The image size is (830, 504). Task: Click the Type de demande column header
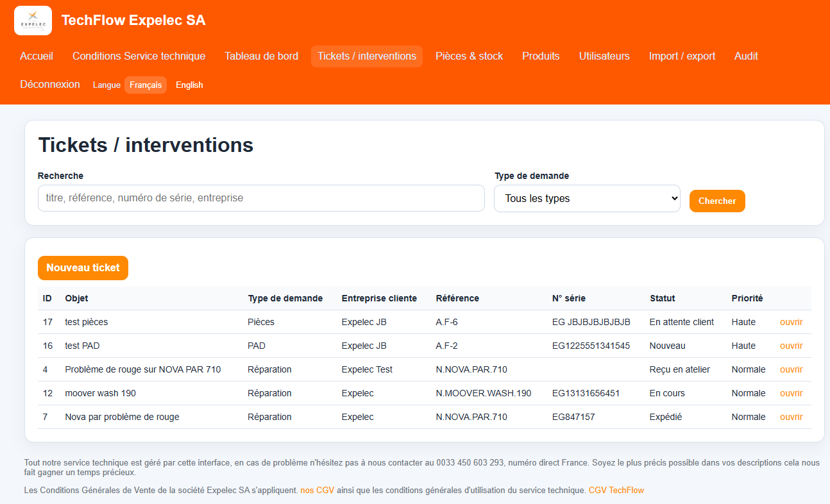(x=285, y=298)
